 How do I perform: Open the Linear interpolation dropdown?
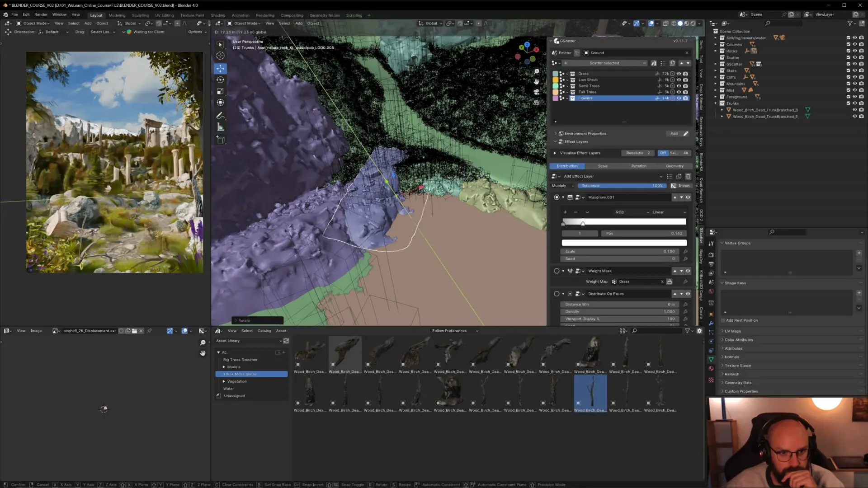(669, 212)
